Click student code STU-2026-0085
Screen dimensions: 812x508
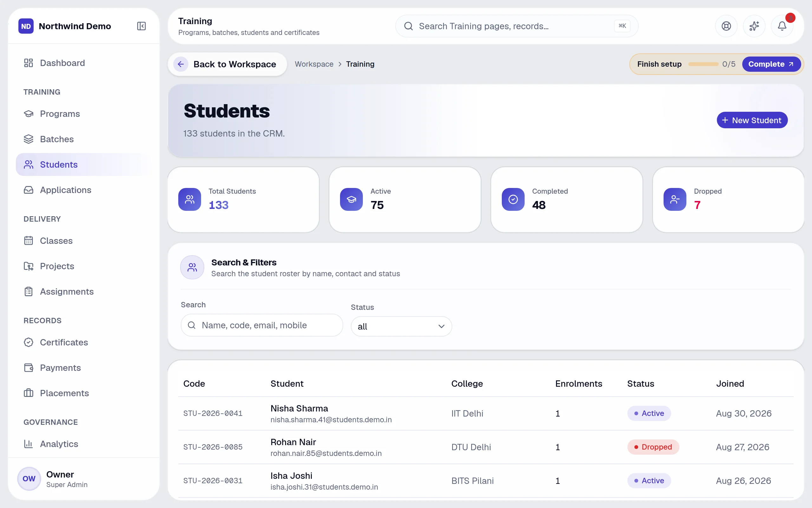tap(213, 447)
